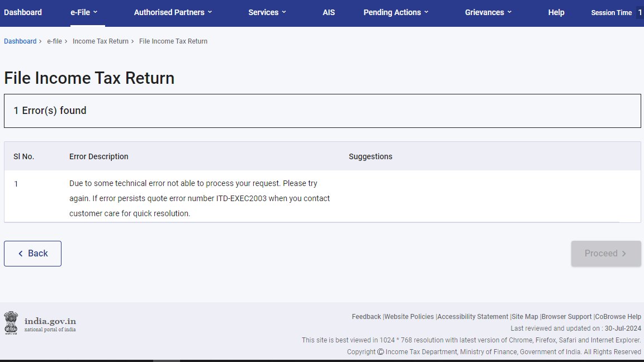Click the Suggestions column header
Viewport: 644px width, 362px height.
click(x=371, y=156)
